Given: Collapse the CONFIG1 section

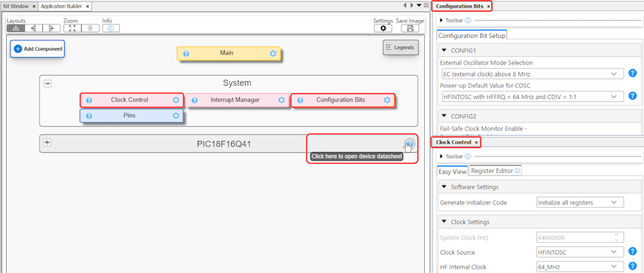Looking at the screenshot, I should [444, 51].
